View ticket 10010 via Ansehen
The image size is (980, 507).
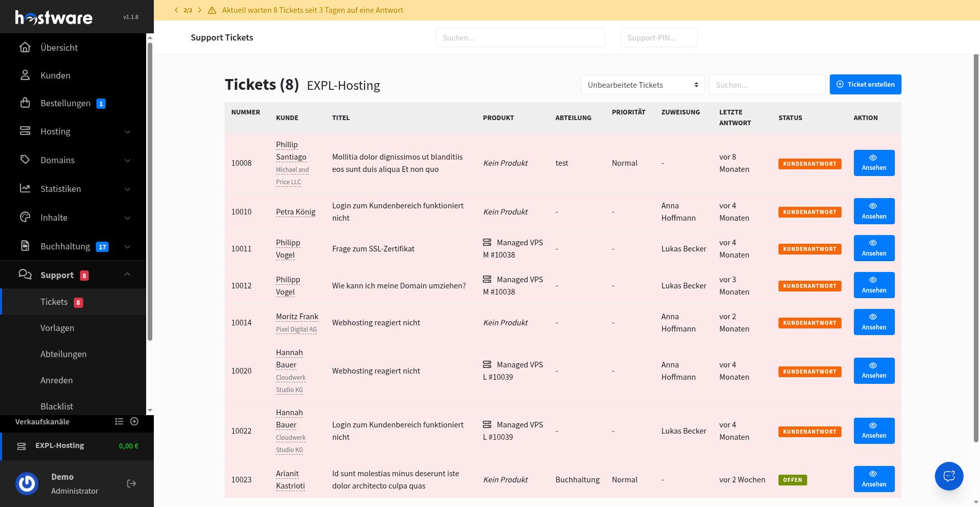pos(874,211)
